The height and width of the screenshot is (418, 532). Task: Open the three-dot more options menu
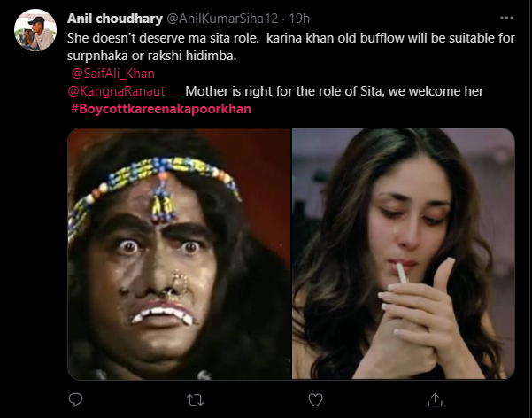coord(505,18)
